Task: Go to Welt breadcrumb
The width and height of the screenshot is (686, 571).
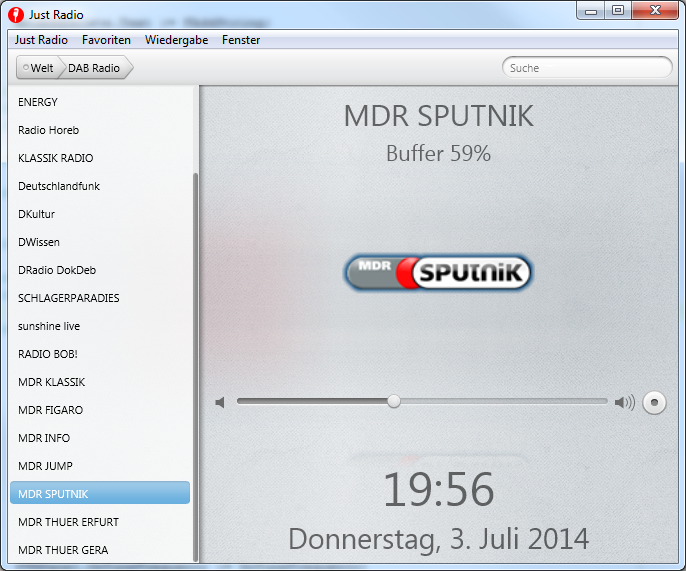Action: [38, 68]
